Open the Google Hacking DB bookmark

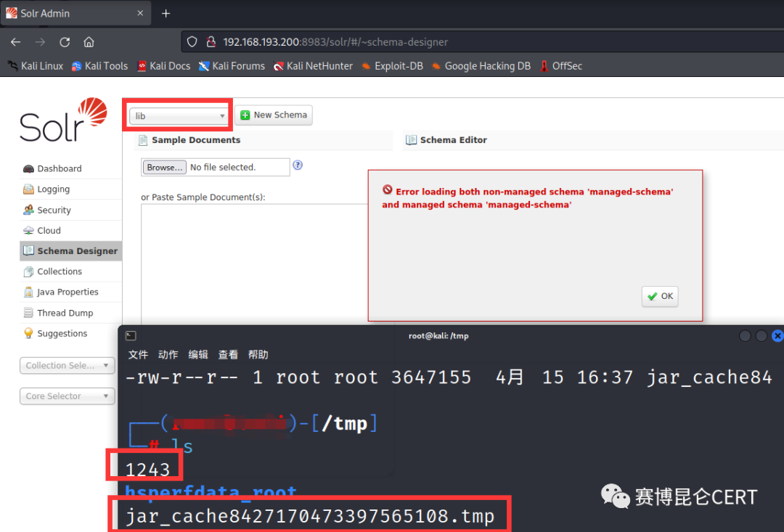click(481, 66)
